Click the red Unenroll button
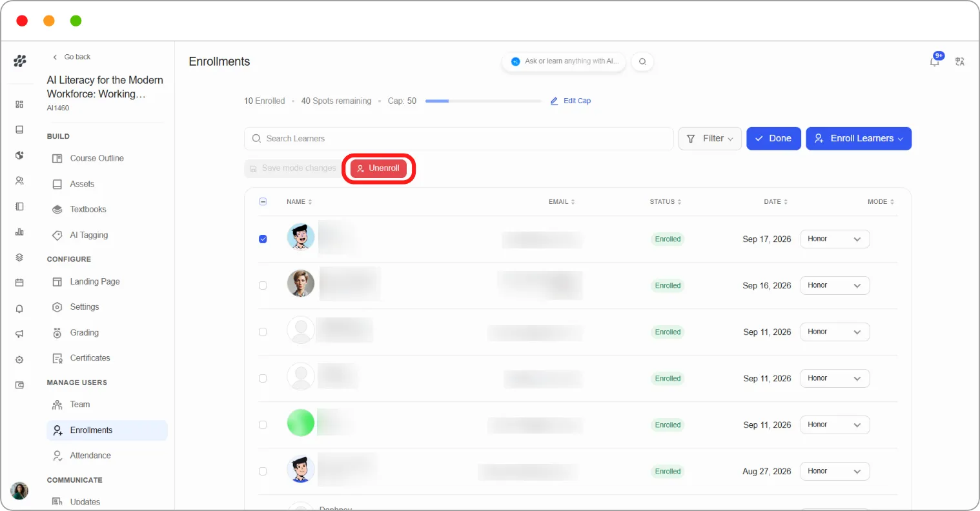This screenshot has width=980, height=511. pyautogui.click(x=378, y=168)
